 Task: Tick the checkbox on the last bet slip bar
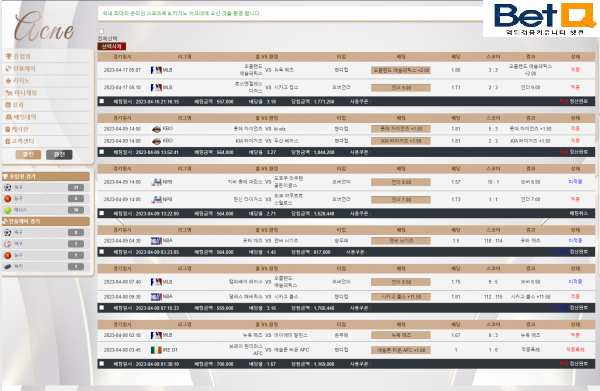click(x=102, y=364)
